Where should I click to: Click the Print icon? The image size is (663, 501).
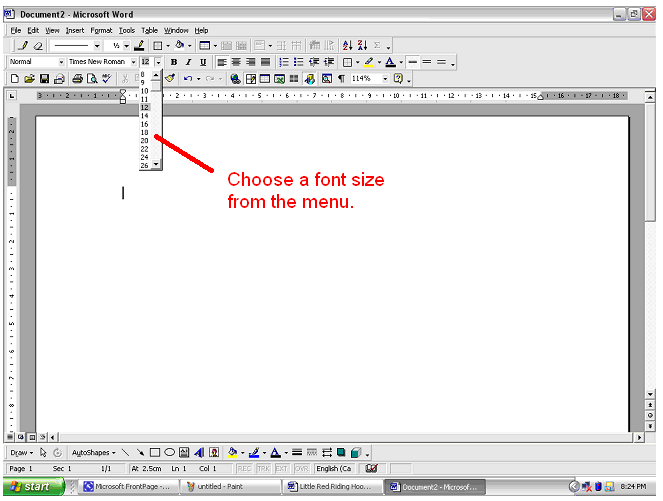(x=77, y=79)
